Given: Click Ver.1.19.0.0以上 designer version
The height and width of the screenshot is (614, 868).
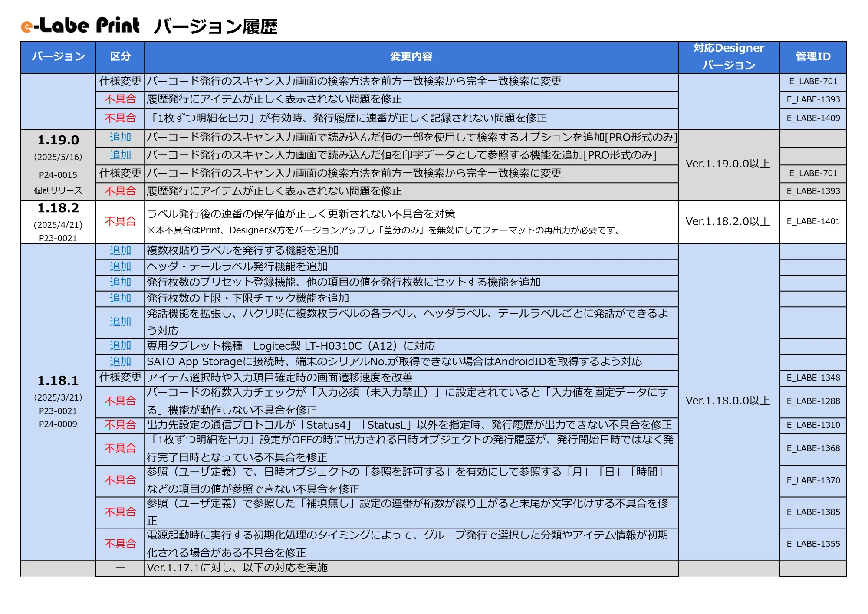Looking at the screenshot, I should coord(728,164).
